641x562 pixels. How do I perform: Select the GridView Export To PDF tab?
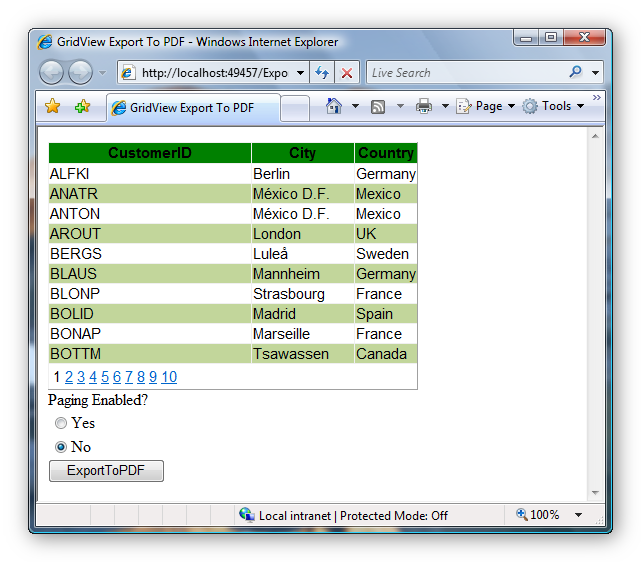tap(192, 108)
